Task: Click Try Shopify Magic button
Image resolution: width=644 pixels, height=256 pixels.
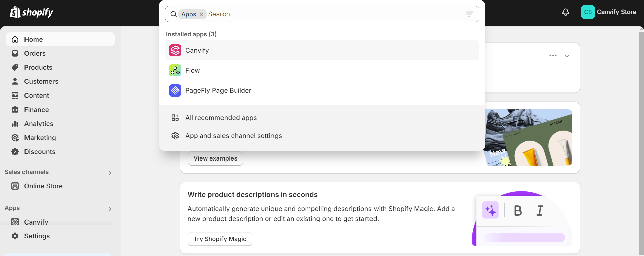Action: (x=220, y=239)
